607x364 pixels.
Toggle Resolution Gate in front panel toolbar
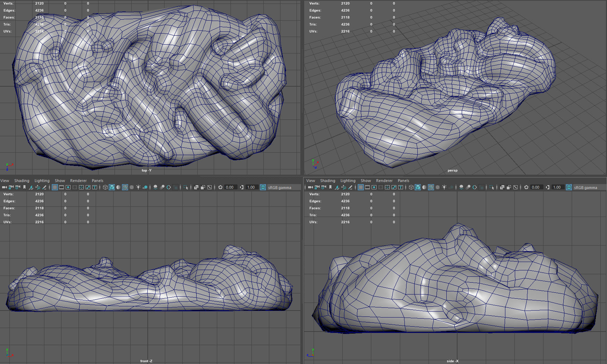[x=68, y=187]
